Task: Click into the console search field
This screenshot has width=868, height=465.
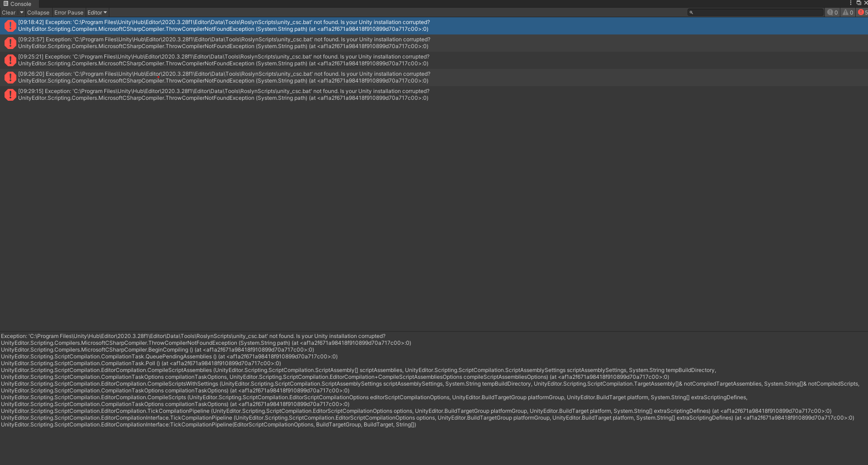Action: pyautogui.click(x=755, y=13)
